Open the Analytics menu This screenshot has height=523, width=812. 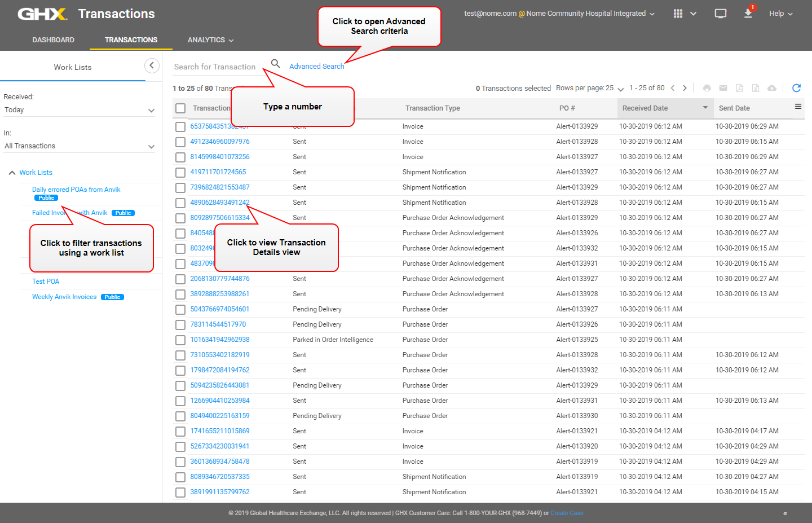click(210, 40)
